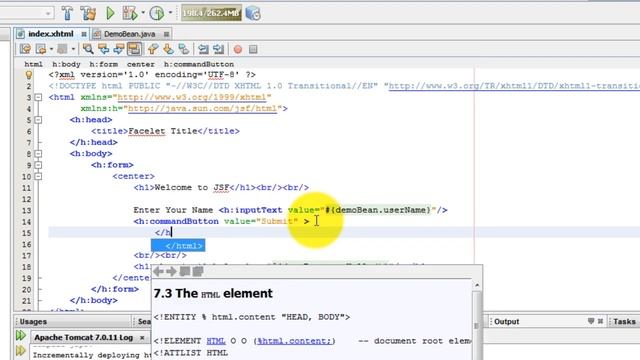Viewport: 640px width, 360px height.
Task: Click the editor Back navigation icon
Action: pyautogui.click(x=41, y=49)
